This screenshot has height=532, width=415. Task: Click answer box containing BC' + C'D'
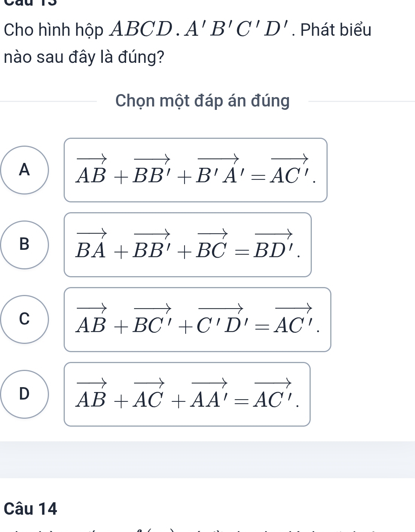(197, 319)
